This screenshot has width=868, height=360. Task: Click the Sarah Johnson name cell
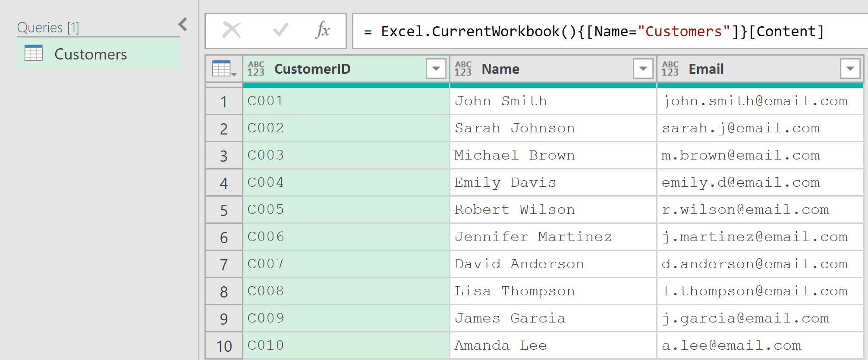pos(553,128)
